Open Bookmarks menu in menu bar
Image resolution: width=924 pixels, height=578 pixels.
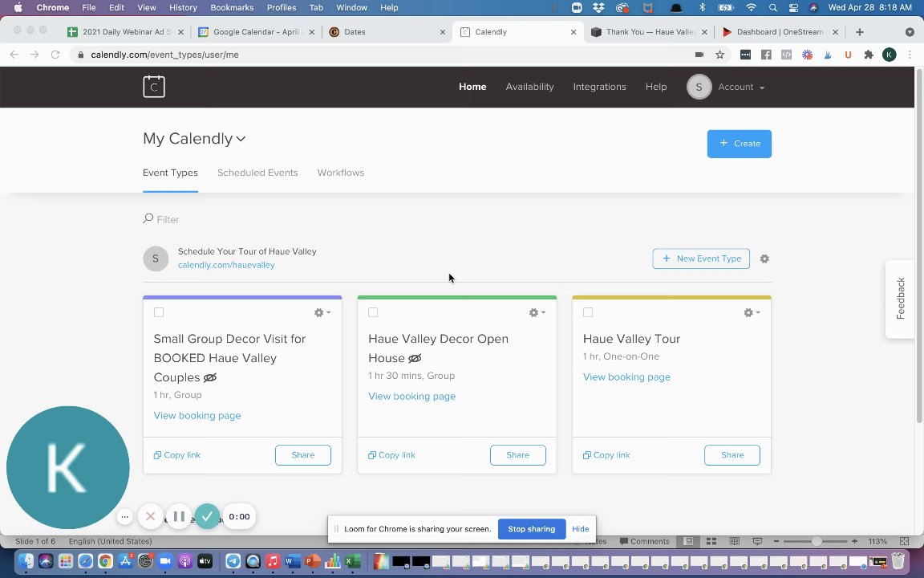pyautogui.click(x=232, y=8)
